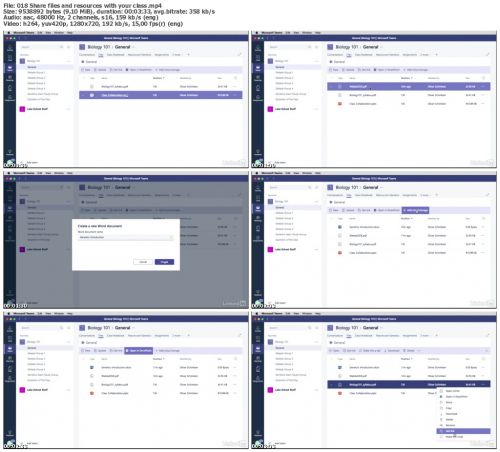Screen dimensions: 500x452
Task: Click the document name field in the Word dialog
Action: [126, 237]
